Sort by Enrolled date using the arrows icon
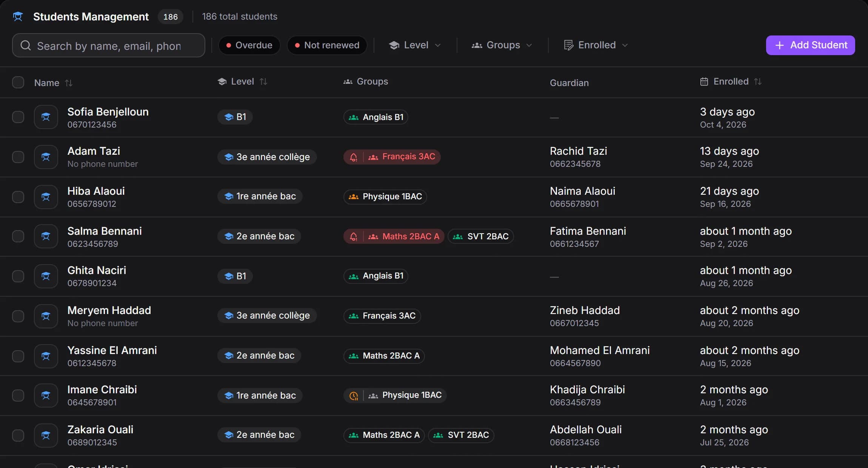The height and width of the screenshot is (468, 868). pos(758,82)
